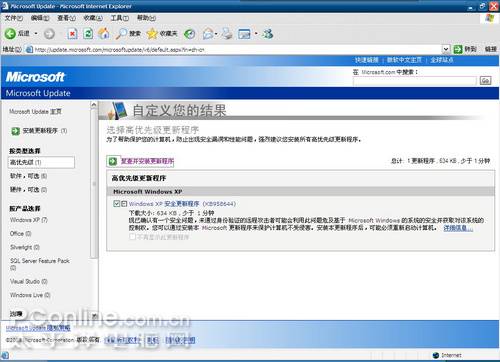Image resolution: width=500 pixels, height=362 pixels.
Task: Click the sidebar scroll down arrow
Action: pos(94,315)
